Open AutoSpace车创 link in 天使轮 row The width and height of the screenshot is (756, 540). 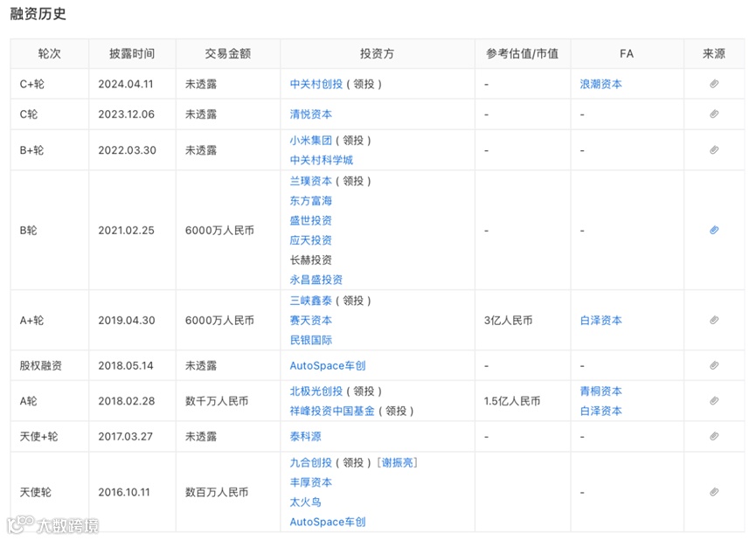pos(328,522)
